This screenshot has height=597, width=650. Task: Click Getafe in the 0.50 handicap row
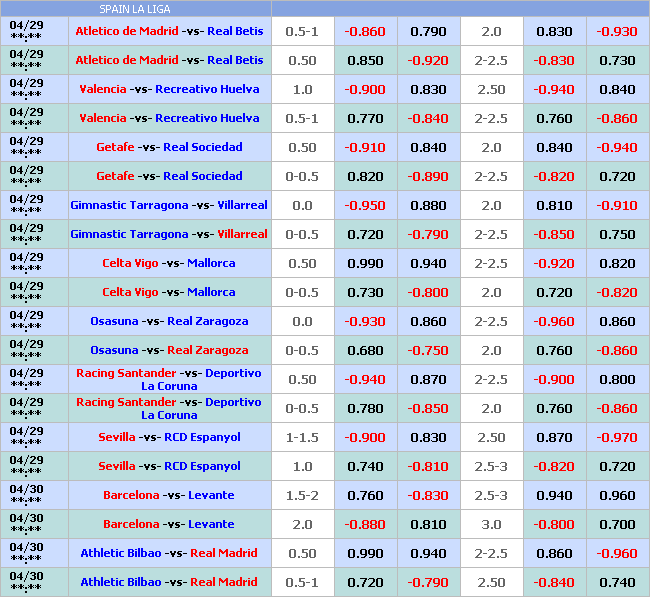point(116,147)
